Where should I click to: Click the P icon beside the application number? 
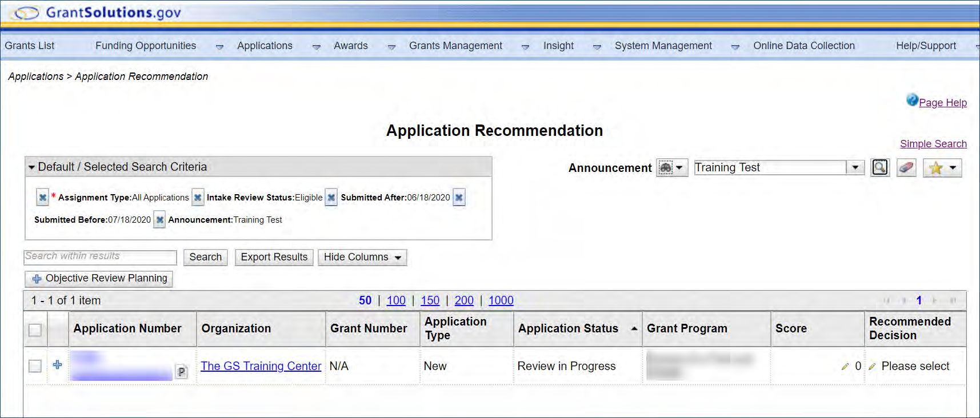[x=181, y=372]
